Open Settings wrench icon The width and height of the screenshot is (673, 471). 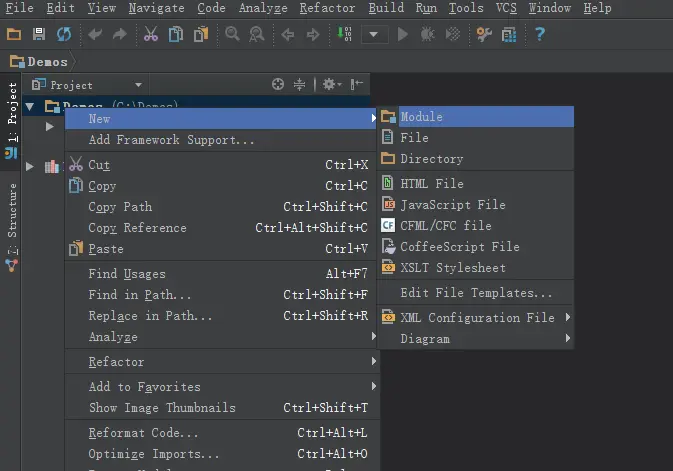pos(484,34)
